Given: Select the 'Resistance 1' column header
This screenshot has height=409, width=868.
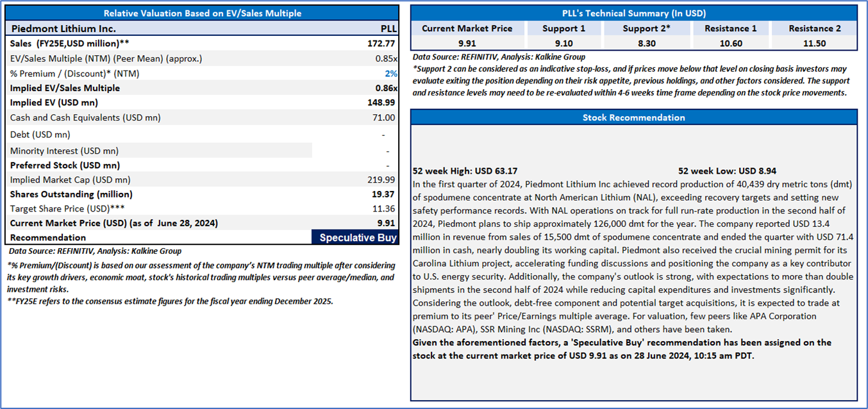Looking at the screenshot, I should [730, 29].
